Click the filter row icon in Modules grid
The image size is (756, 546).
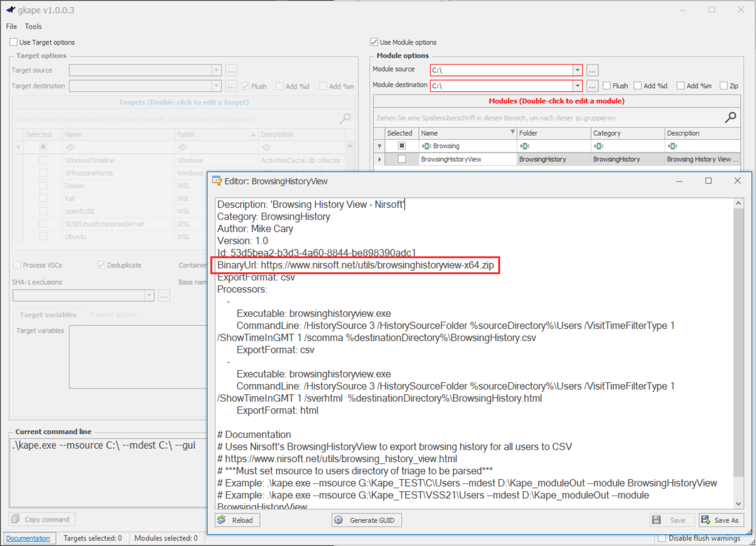[x=379, y=146]
